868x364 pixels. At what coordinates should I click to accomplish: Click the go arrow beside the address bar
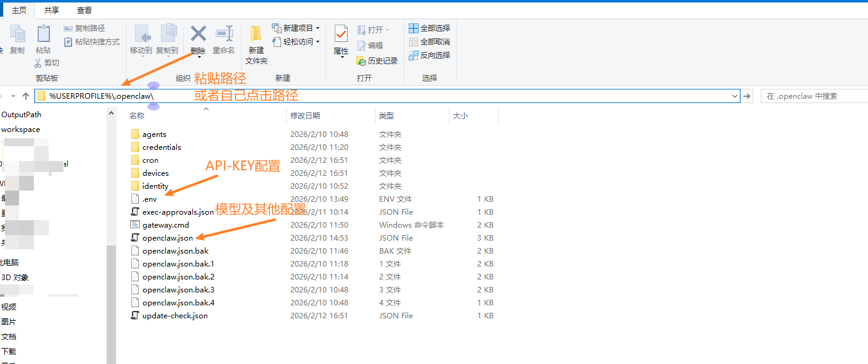[747, 96]
